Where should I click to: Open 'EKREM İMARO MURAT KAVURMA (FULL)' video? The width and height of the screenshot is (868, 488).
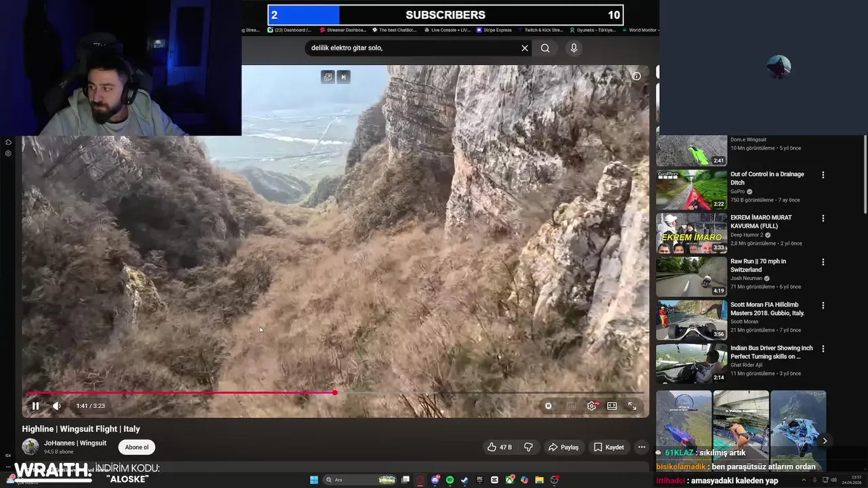point(761,222)
